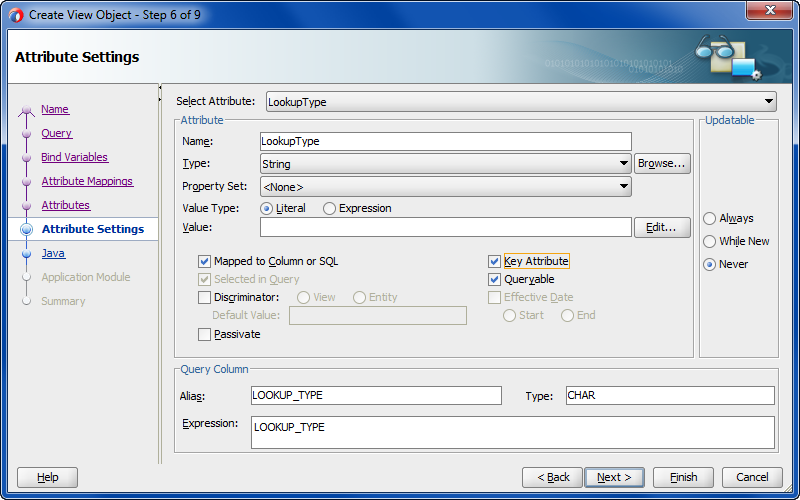Click the Query Column Type field
The height and width of the screenshot is (500, 800).
coord(670,395)
